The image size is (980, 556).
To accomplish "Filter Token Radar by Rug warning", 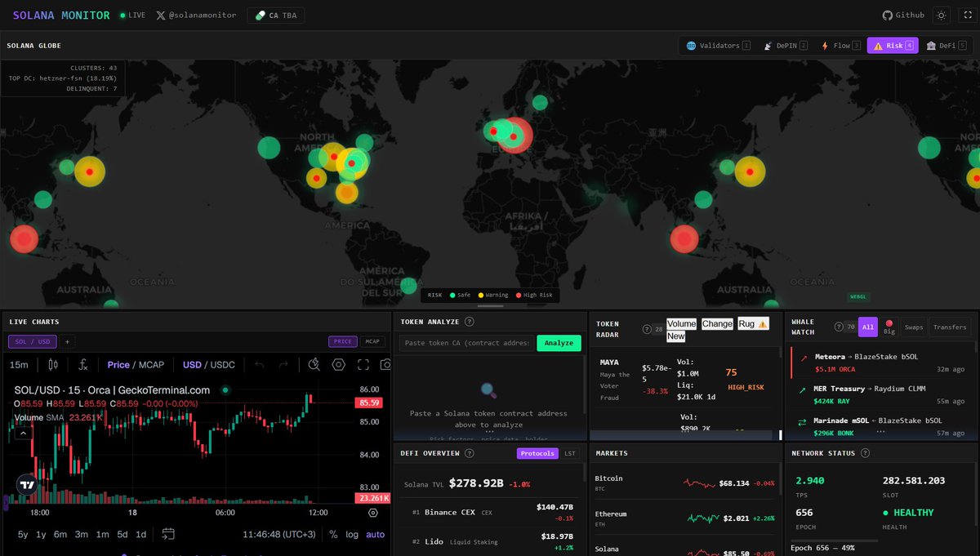I will [753, 324].
